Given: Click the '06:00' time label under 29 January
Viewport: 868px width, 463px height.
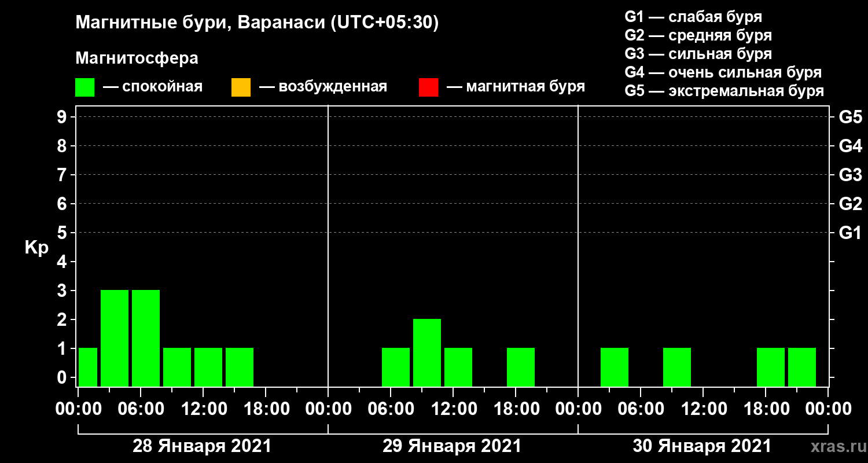Looking at the screenshot, I should tap(391, 409).
